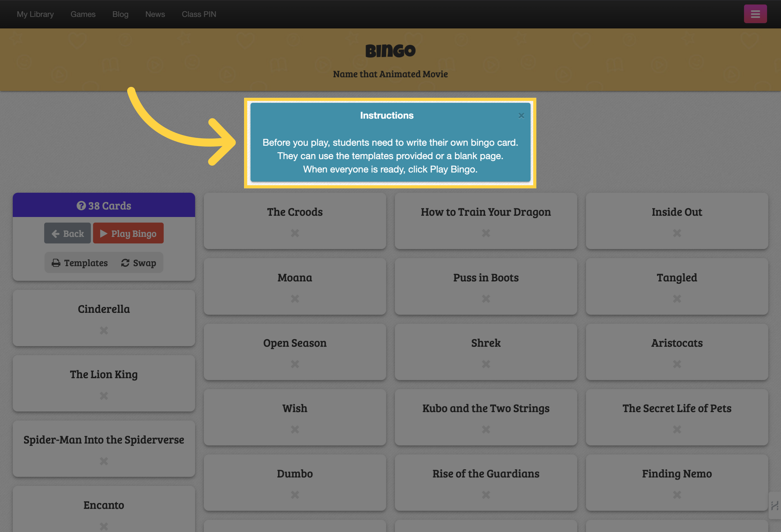The height and width of the screenshot is (532, 781).
Task: Select the Encanto card title
Action: 104,505
